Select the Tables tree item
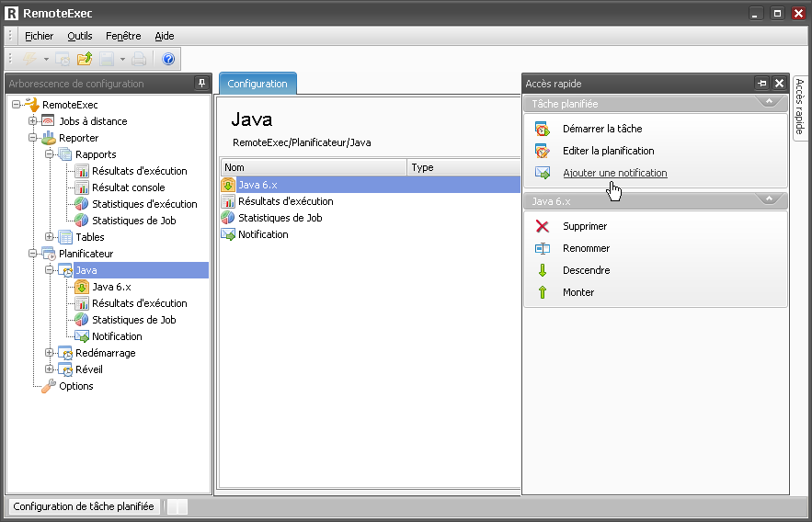The image size is (812, 522). (89, 237)
